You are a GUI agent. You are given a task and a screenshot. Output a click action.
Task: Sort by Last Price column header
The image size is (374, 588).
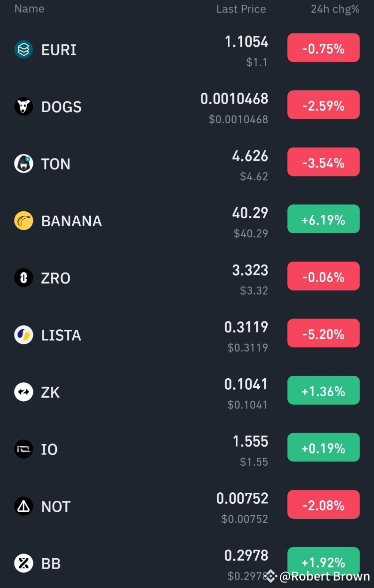(241, 9)
